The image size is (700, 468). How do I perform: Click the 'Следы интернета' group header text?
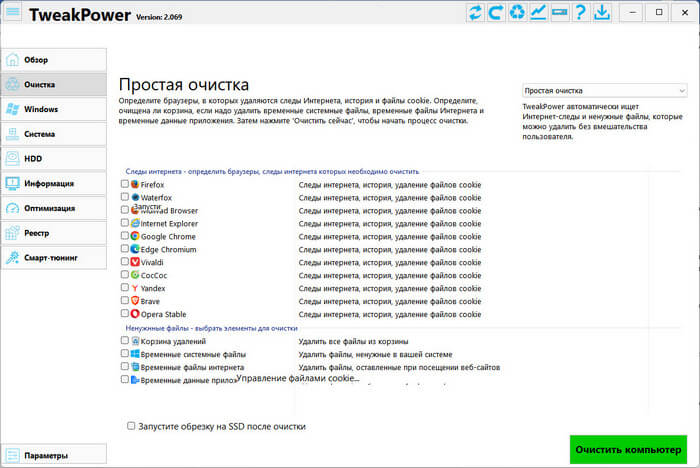click(272, 171)
